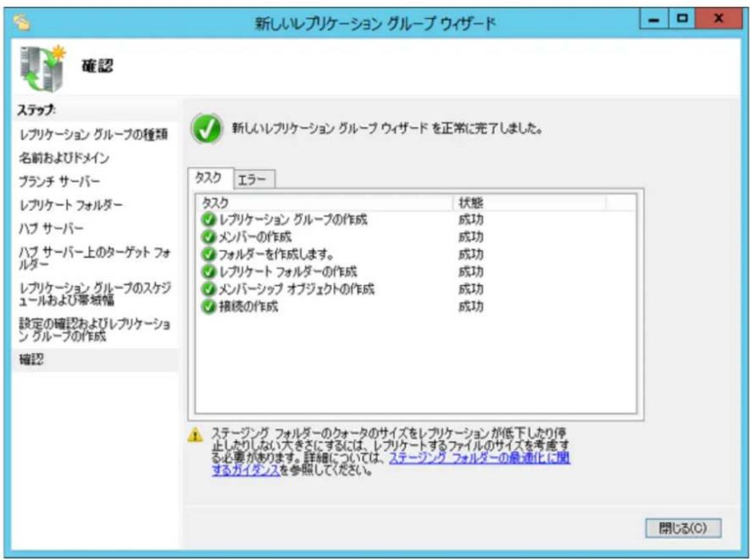Click the success checkmark icon for レプリケーション グループの作成
Viewport: 750px width, 560px height.
[x=209, y=220]
